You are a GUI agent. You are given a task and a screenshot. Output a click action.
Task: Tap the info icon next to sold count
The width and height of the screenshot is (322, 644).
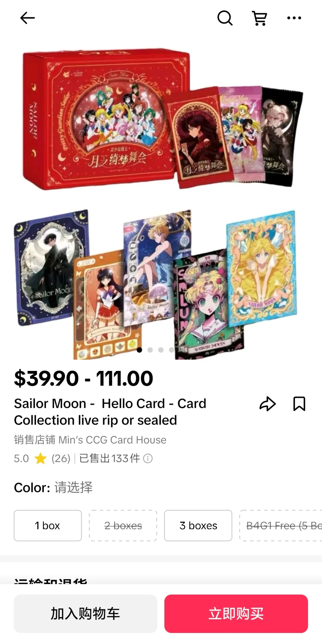pos(148,458)
